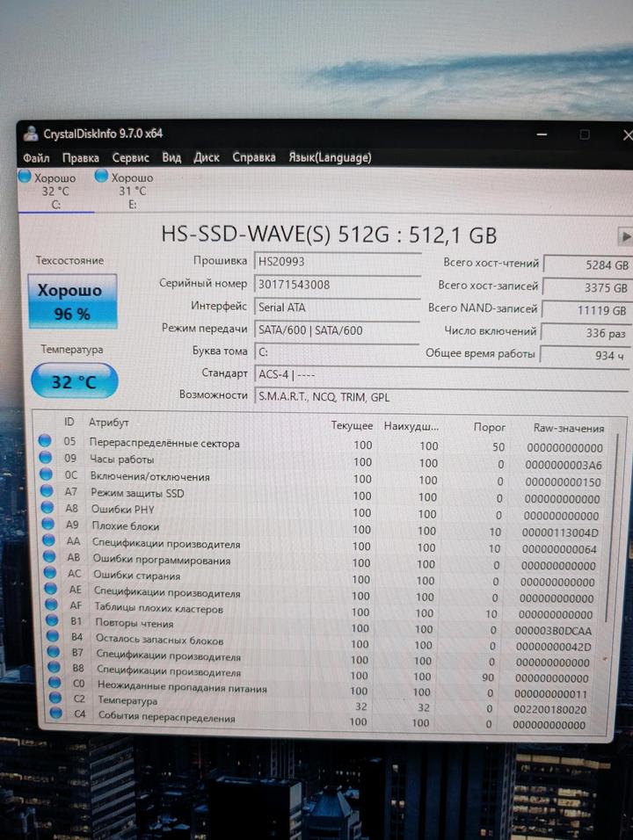This screenshot has width=633, height=840.
Task: Open the Правка menu
Action: click(x=80, y=158)
